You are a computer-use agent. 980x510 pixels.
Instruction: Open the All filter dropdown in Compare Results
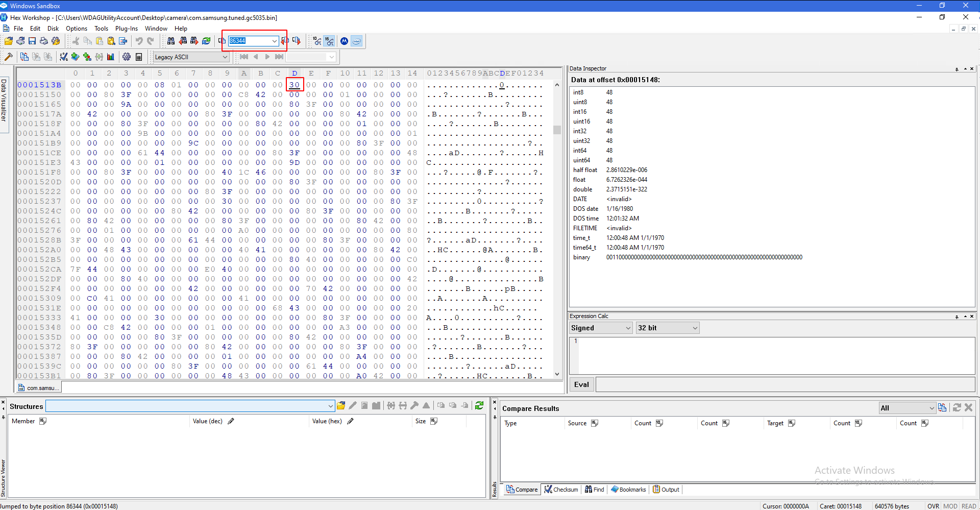click(x=907, y=408)
